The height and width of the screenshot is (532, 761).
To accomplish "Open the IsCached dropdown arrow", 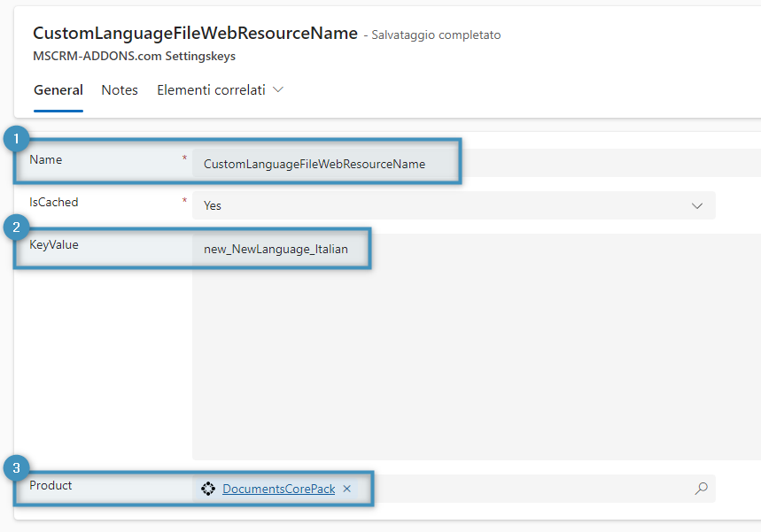I will [697, 205].
